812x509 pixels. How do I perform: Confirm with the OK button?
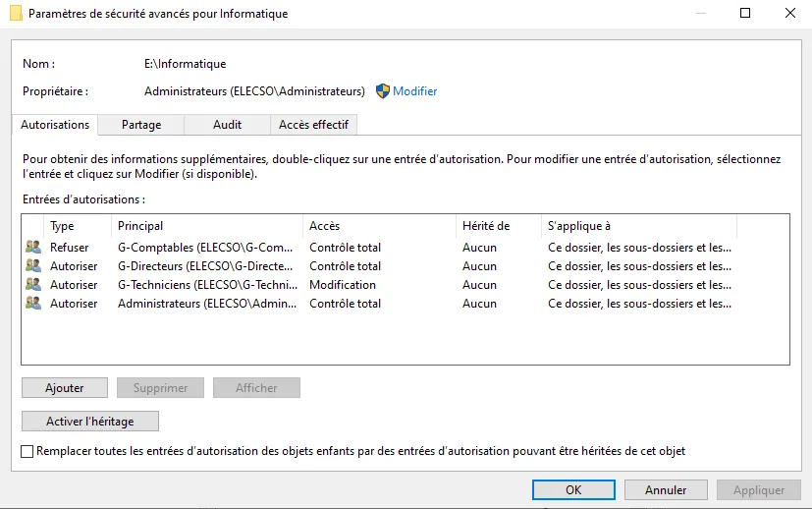(573, 489)
